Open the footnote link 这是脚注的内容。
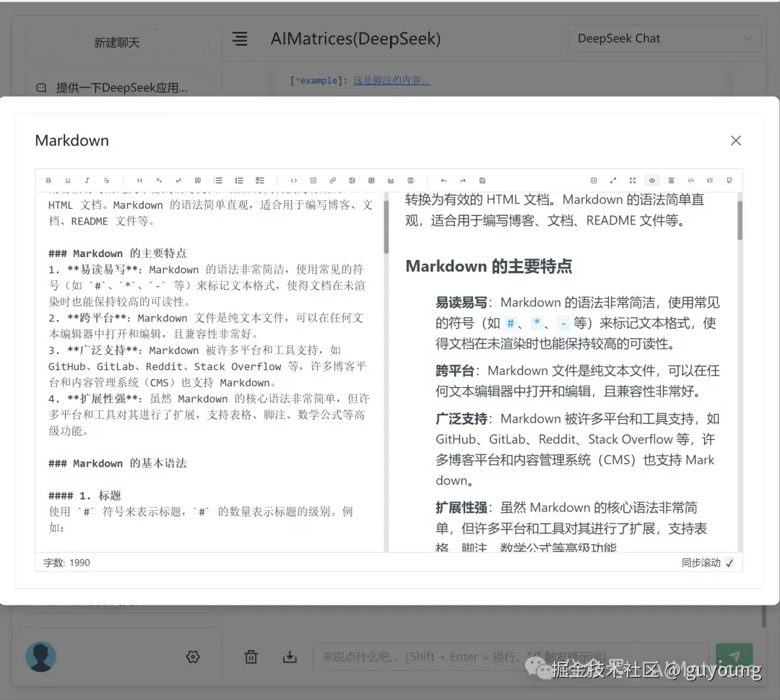This screenshot has width=780, height=700. (391, 80)
